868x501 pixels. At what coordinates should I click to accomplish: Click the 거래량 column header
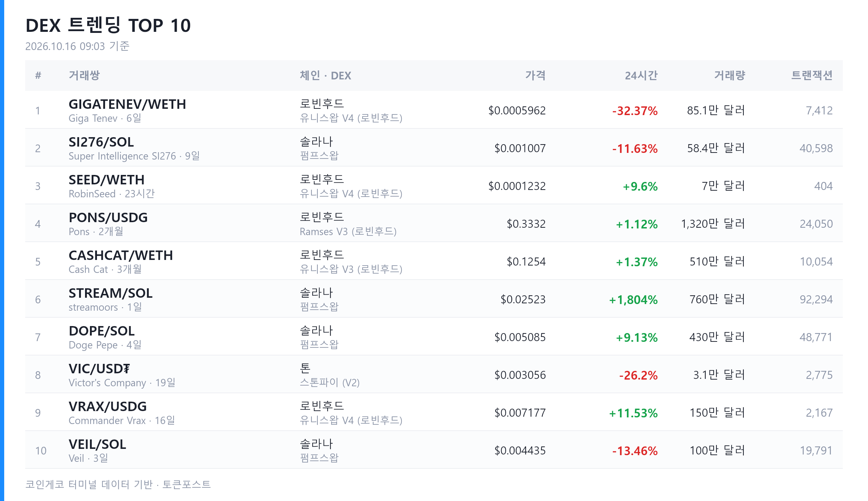pos(730,75)
